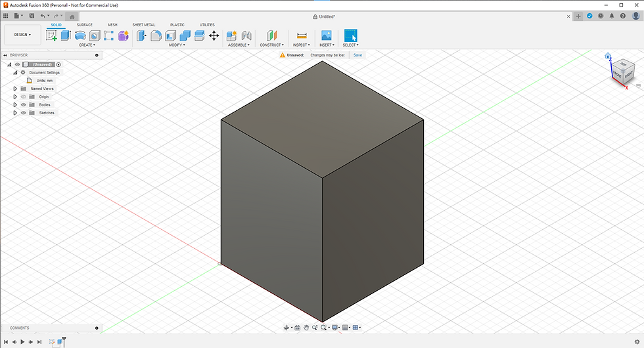
Task: Switch to the UTILITIES tab
Action: pos(207,25)
